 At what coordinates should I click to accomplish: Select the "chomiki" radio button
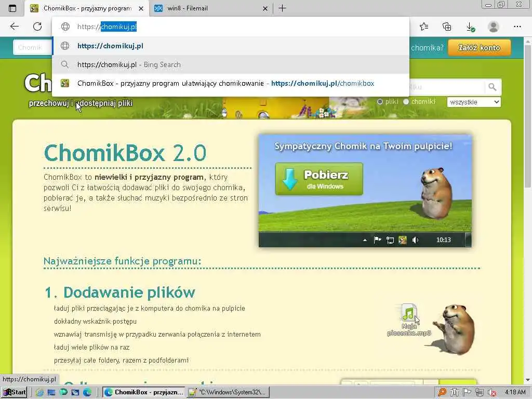tap(406, 101)
